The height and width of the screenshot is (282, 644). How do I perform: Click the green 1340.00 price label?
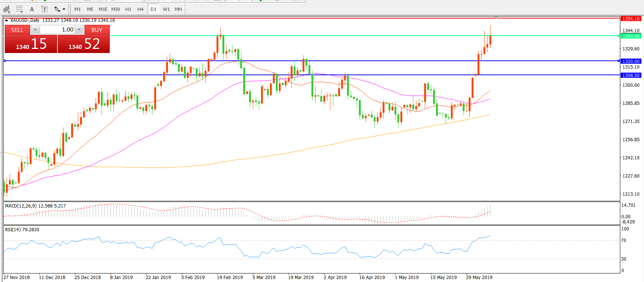(x=631, y=36)
